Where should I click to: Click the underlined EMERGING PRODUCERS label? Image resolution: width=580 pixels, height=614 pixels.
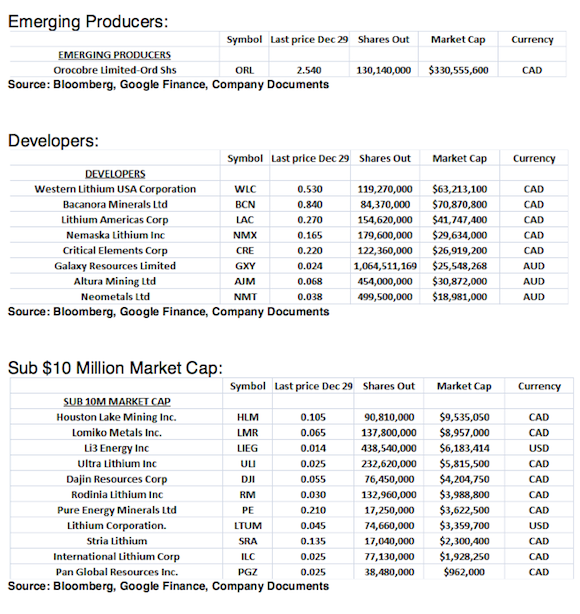coord(114,55)
